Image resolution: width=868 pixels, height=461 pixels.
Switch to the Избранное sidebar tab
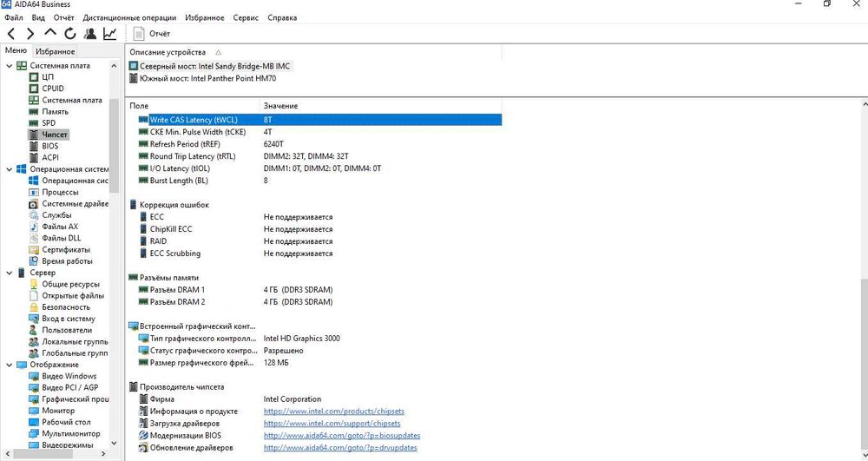[55, 51]
